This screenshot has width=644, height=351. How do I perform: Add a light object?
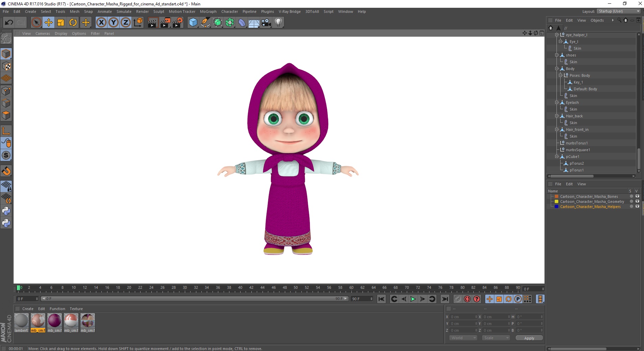278,23
